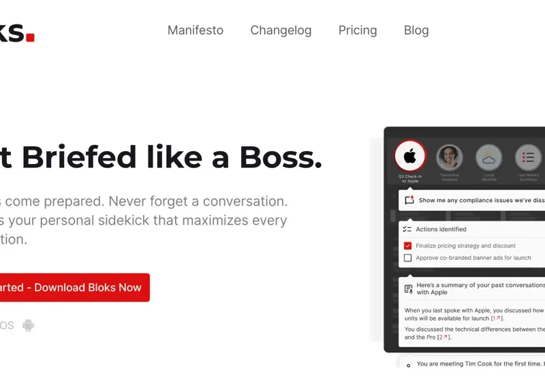Go to the Changelog page

(281, 30)
